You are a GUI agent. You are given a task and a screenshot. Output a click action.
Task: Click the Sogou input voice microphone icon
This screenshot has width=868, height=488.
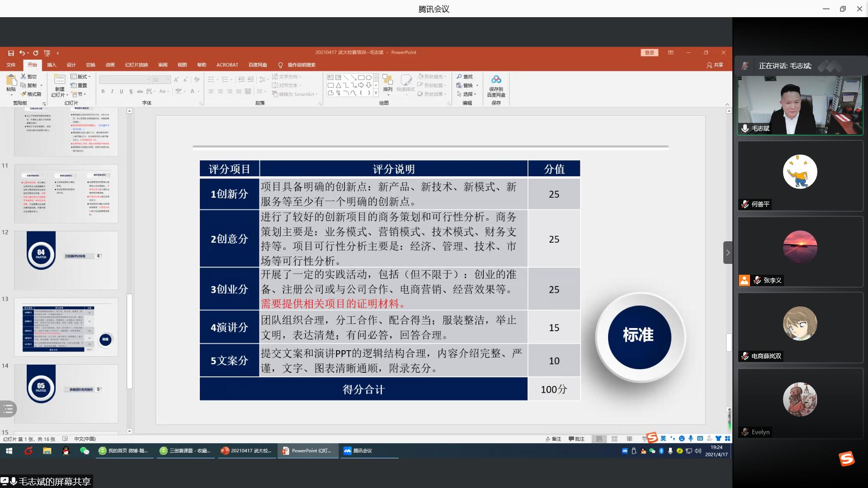point(691,438)
